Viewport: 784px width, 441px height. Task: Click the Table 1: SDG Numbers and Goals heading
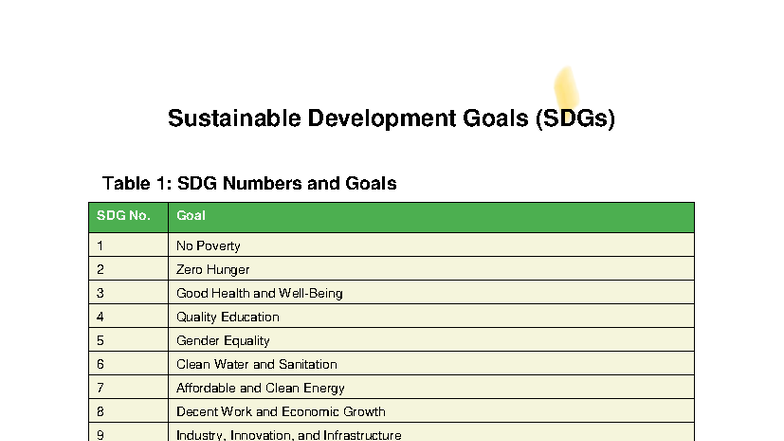249,183
